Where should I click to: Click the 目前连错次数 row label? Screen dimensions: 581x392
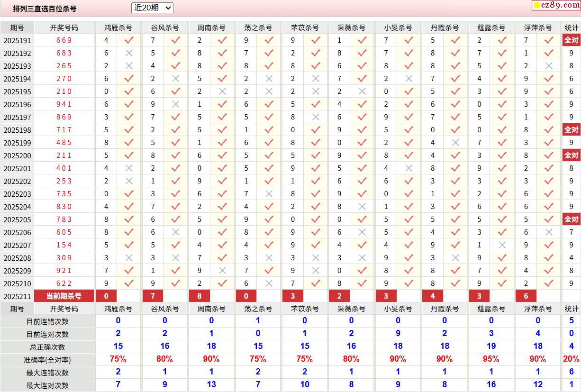pos(47,321)
